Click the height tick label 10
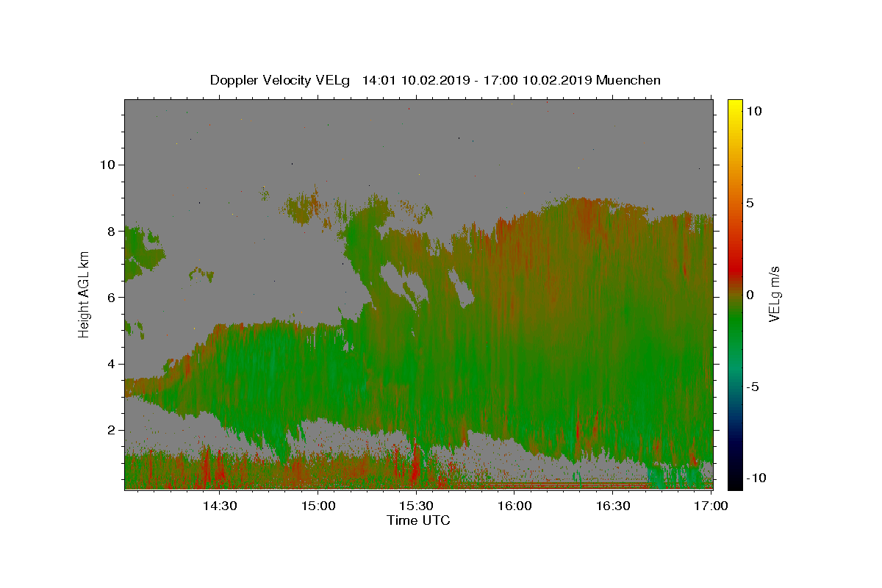 point(107,165)
